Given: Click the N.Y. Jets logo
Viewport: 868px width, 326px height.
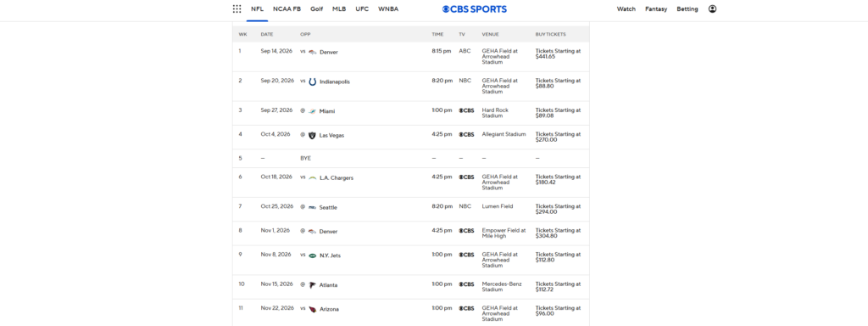Looking at the screenshot, I should (312, 256).
